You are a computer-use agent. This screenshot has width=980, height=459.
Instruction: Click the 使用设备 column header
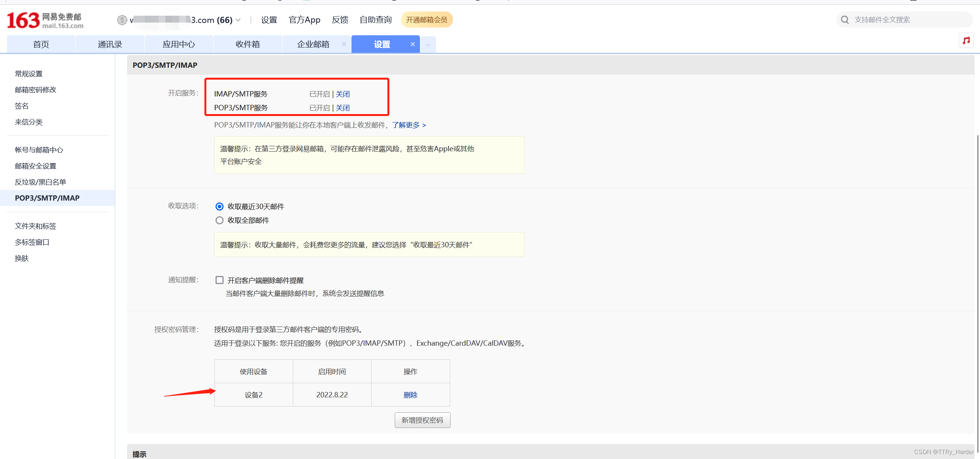point(253,371)
